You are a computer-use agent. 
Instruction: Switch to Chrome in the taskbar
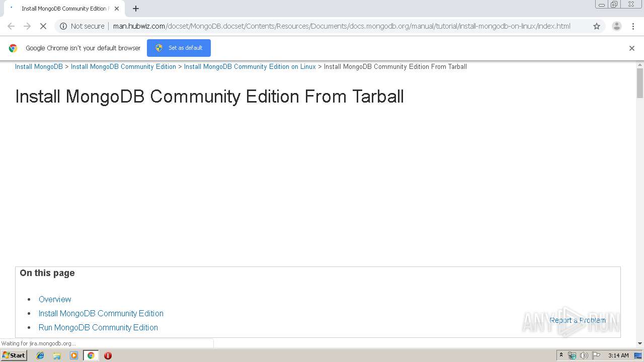pyautogui.click(x=91, y=355)
